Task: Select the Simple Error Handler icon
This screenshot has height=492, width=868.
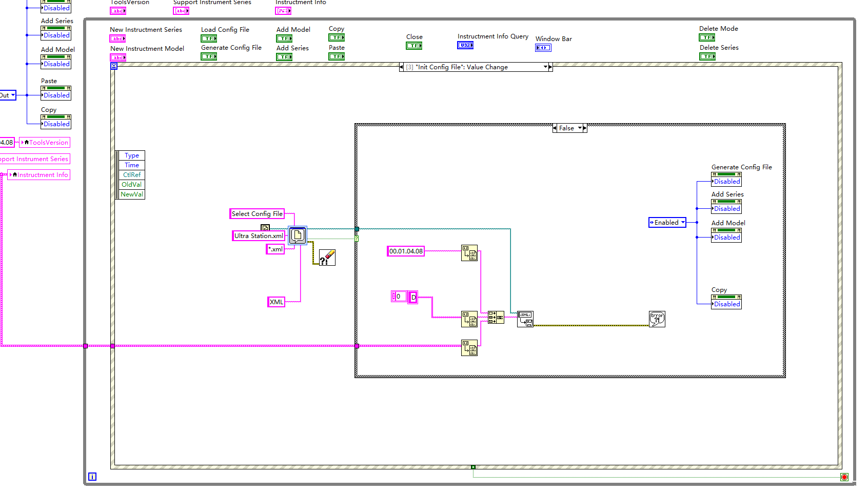Action: [657, 319]
